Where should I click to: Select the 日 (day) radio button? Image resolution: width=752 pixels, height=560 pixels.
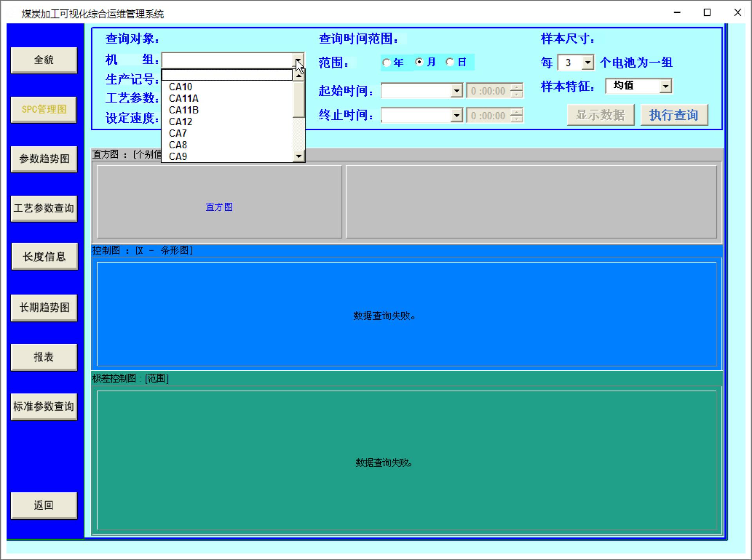point(450,62)
